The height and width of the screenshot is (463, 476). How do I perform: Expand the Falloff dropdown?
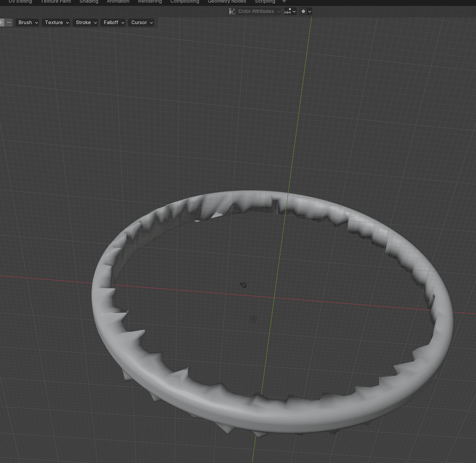pos(114,22)
